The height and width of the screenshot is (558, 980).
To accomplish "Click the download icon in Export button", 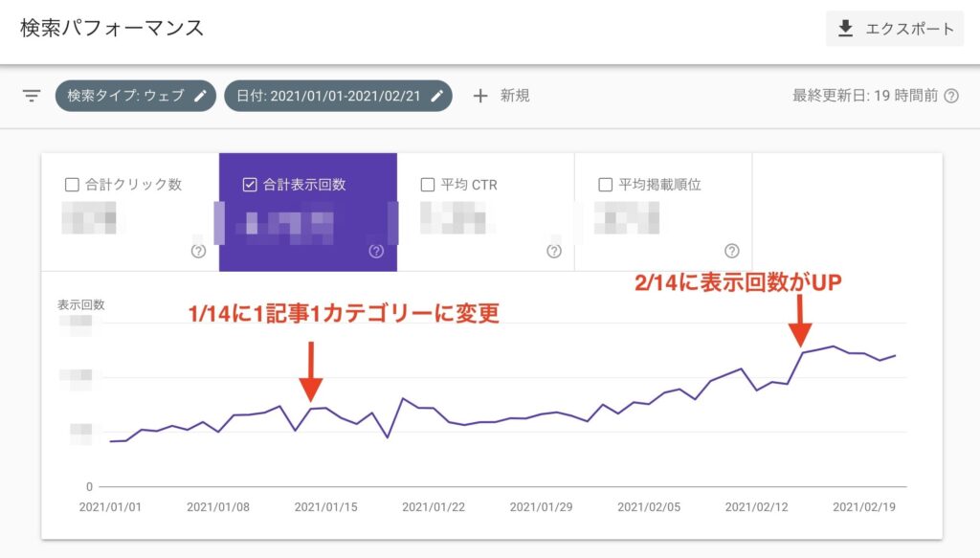I will [846, 28].
